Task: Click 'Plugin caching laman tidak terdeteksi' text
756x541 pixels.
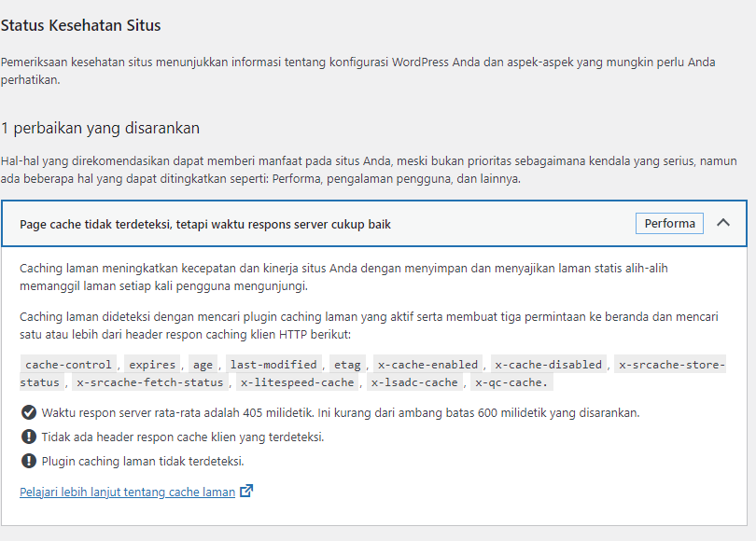Action: [143, 461]
